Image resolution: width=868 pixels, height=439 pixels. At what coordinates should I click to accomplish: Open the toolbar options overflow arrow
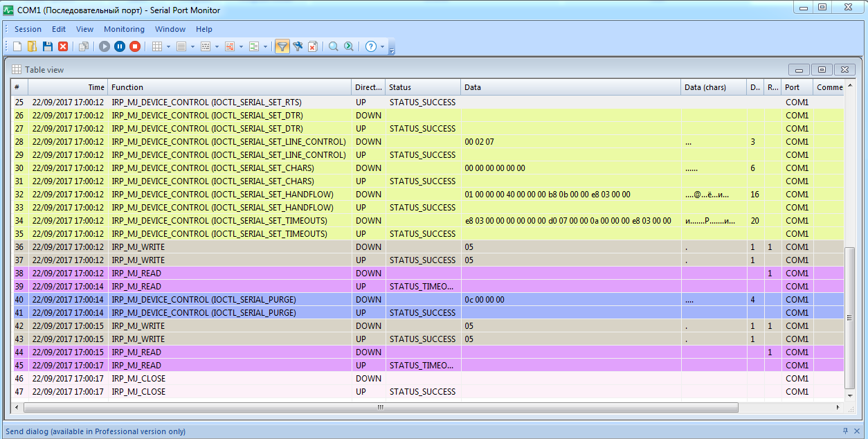pos(392,51)
